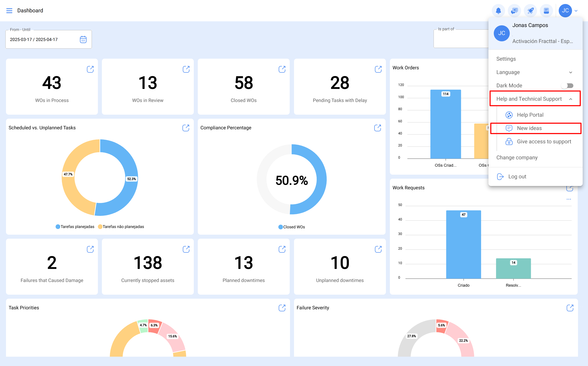Open details of Failures that Caused Damage
The width and height of the screenshot is (588, 366).
[x=90, y=249]
